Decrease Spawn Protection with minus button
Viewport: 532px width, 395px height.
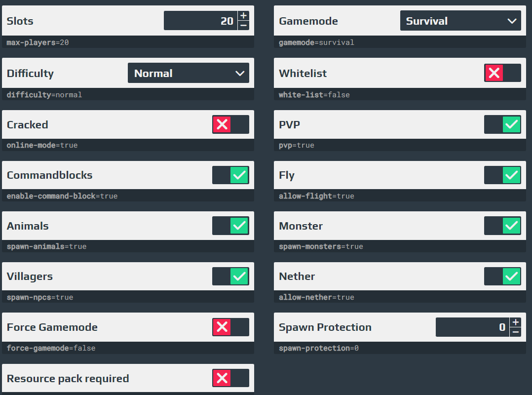coord(515,332)
